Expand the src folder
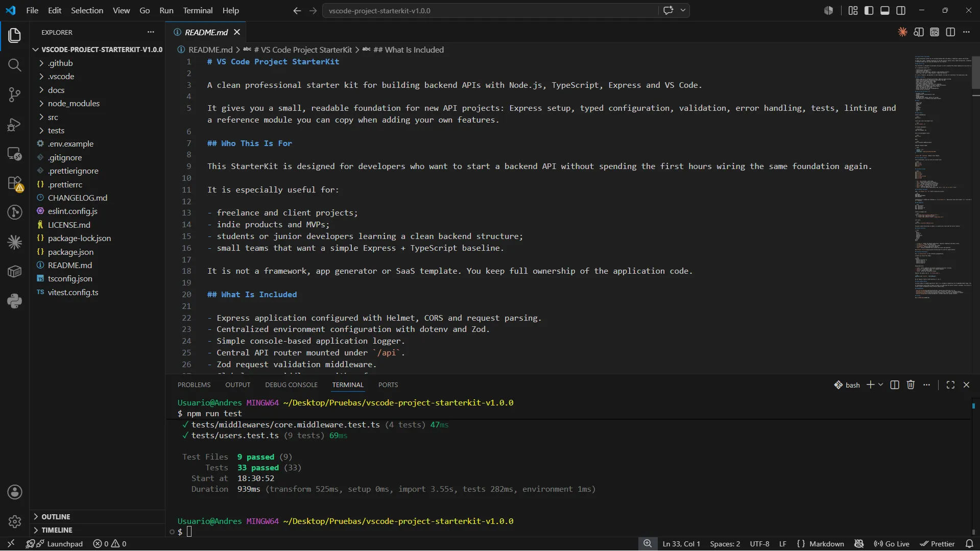The width and height of the screenshot is (980, 551). tap(97, 117)
